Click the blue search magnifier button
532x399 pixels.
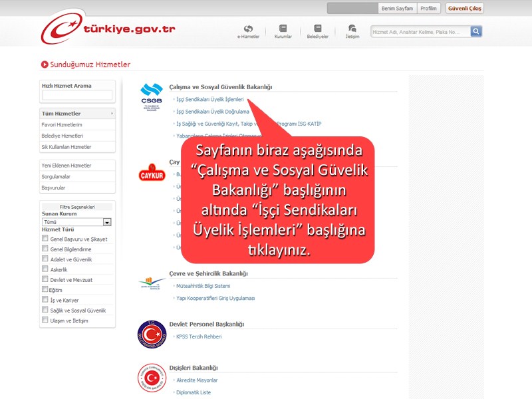[x=476, y=31]
